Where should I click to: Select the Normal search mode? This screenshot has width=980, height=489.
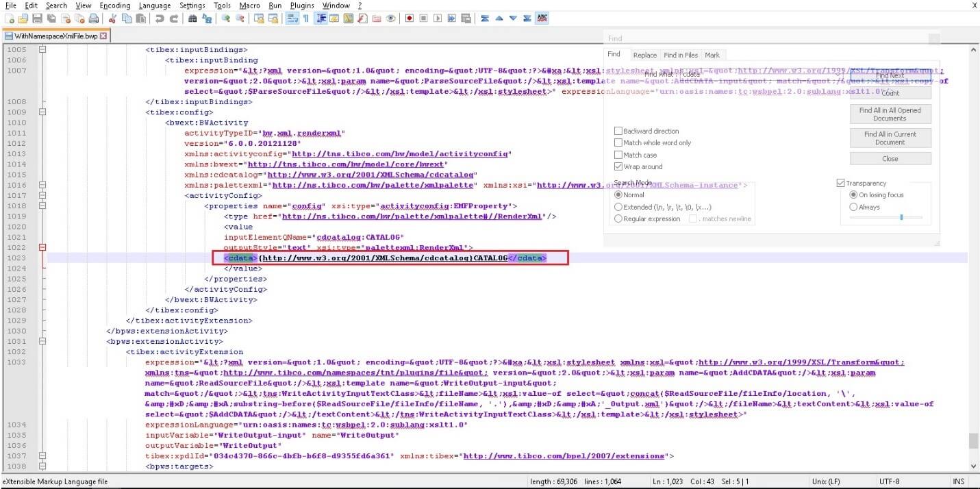tap(618, 195)
